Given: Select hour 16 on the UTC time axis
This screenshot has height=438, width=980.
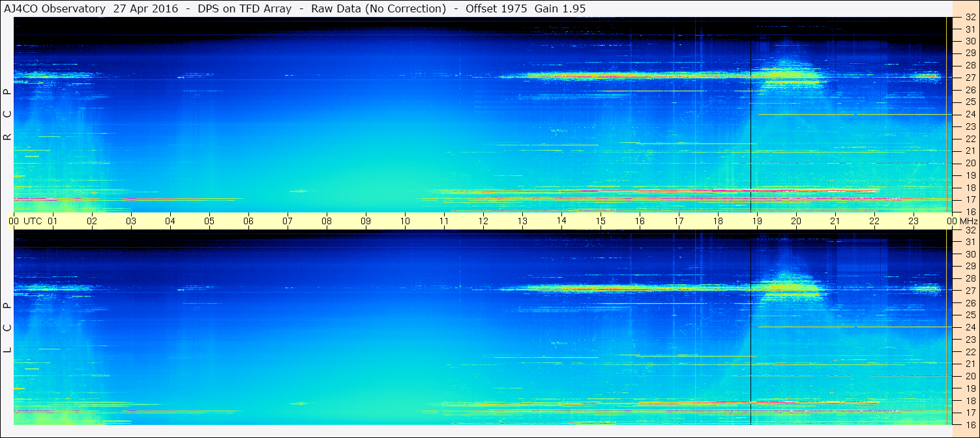Looking at the screenshot, I should pos(640,221).
